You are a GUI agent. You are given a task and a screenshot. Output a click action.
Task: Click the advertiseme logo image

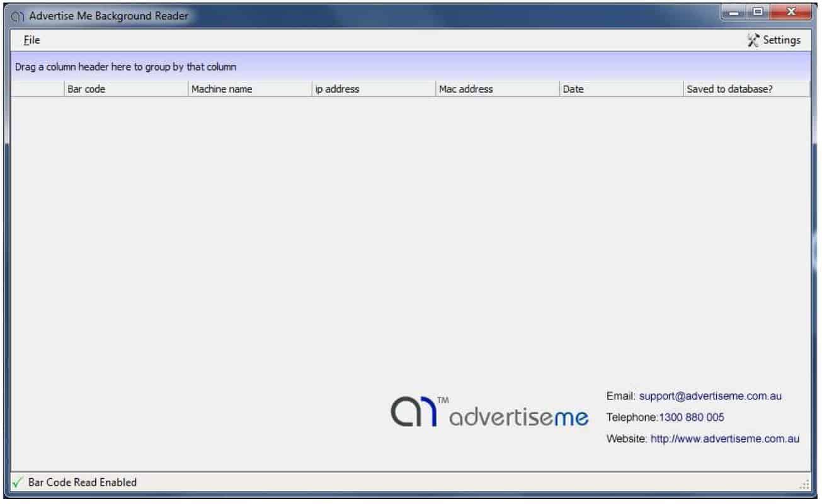tap(489, 412)
